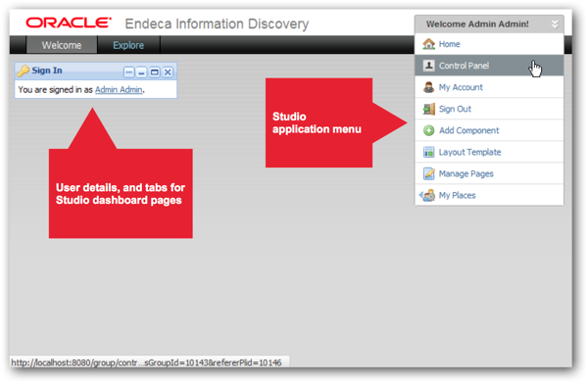Click the Sign In portlet title
The image size is (588, 383).
pyautogui.click(x=47, y=71)
